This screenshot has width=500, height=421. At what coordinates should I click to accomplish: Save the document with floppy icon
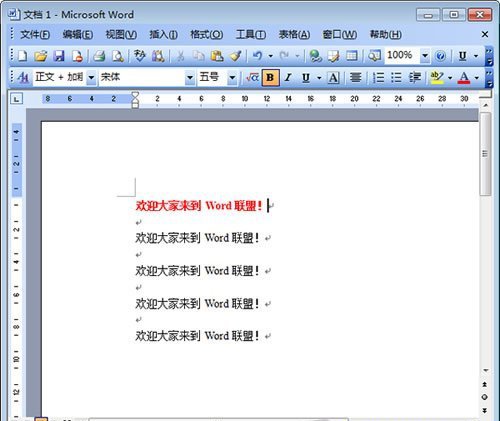tap(59, 56)
